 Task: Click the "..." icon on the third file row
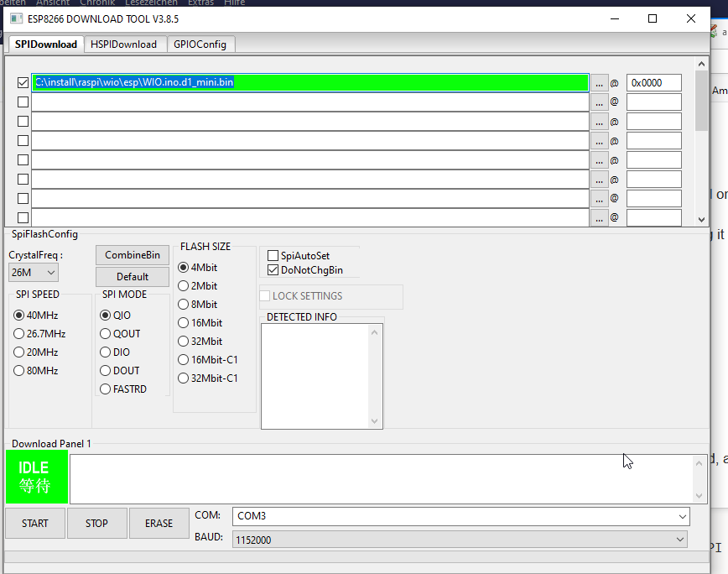tap(599, 121)
